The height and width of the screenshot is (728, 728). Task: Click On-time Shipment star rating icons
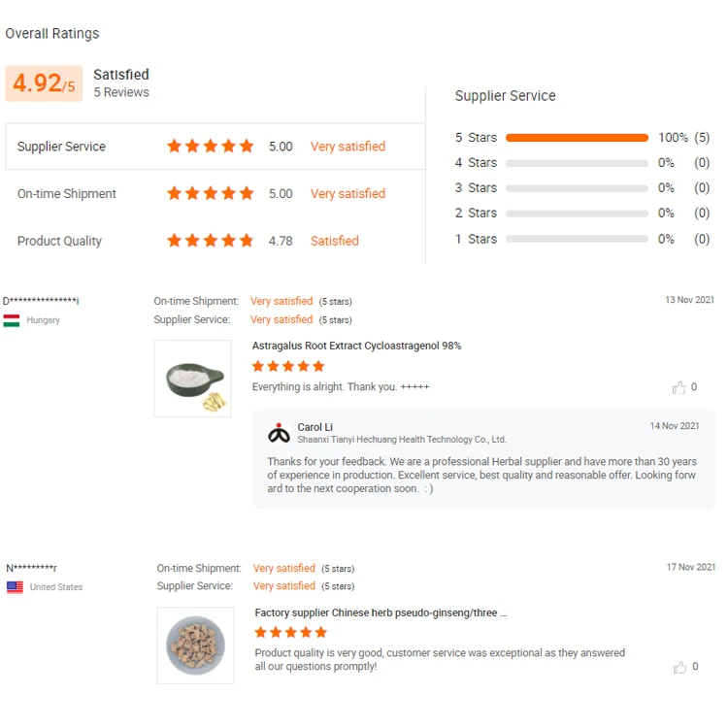tap(210, 194)
